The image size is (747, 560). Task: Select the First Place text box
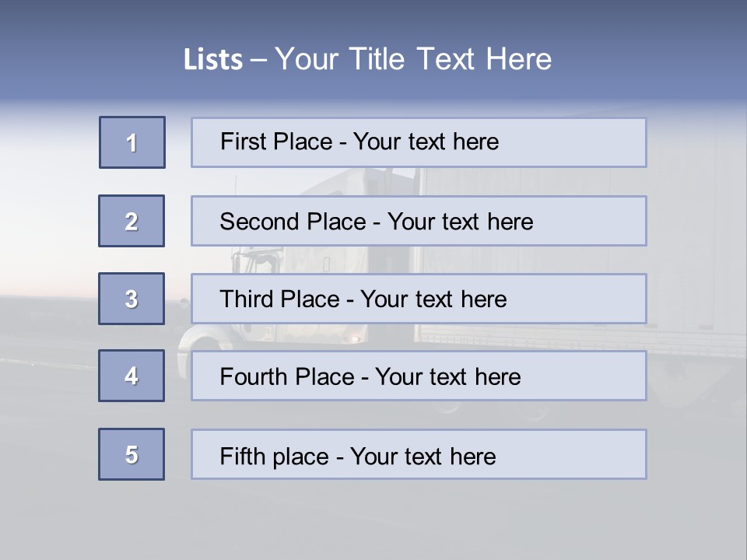coord(419,142)
